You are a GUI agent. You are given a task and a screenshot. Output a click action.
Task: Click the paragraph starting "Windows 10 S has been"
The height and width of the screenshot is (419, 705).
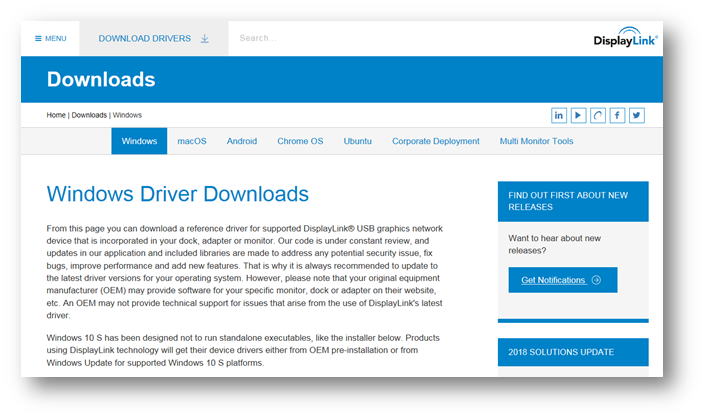[243, 350]
